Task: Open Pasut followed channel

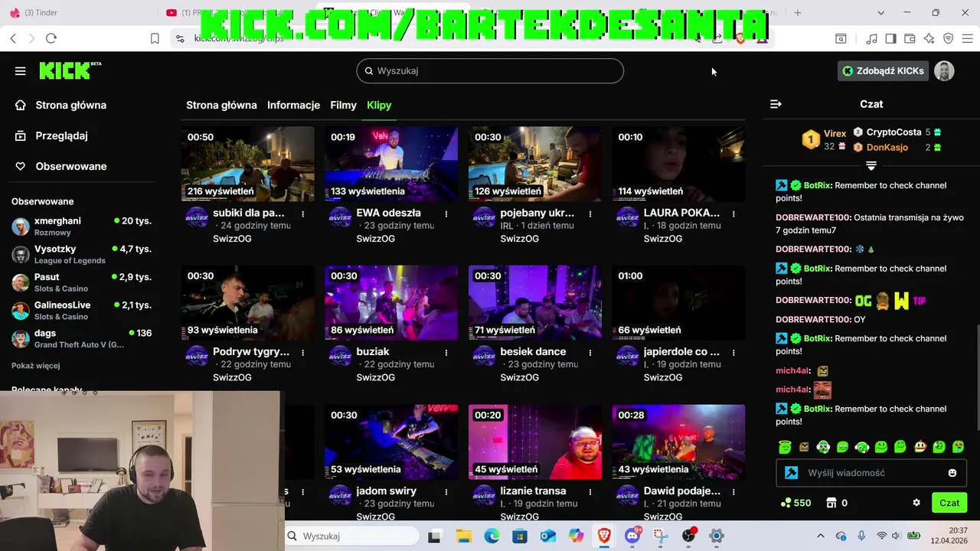Action: coord(81,282)
